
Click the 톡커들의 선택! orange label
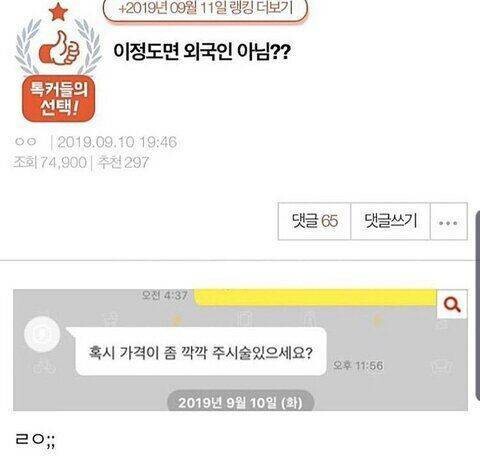[x=59, y=99]
